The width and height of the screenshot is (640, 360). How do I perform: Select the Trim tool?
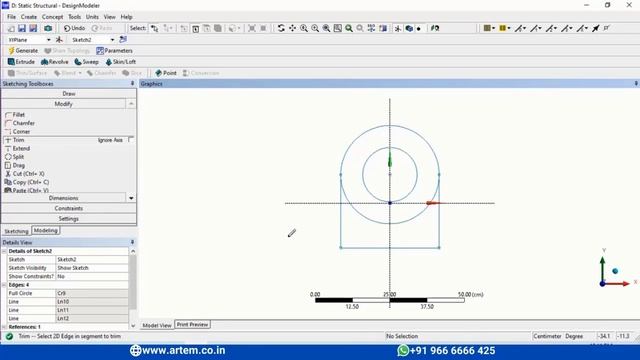pos(15,140)
